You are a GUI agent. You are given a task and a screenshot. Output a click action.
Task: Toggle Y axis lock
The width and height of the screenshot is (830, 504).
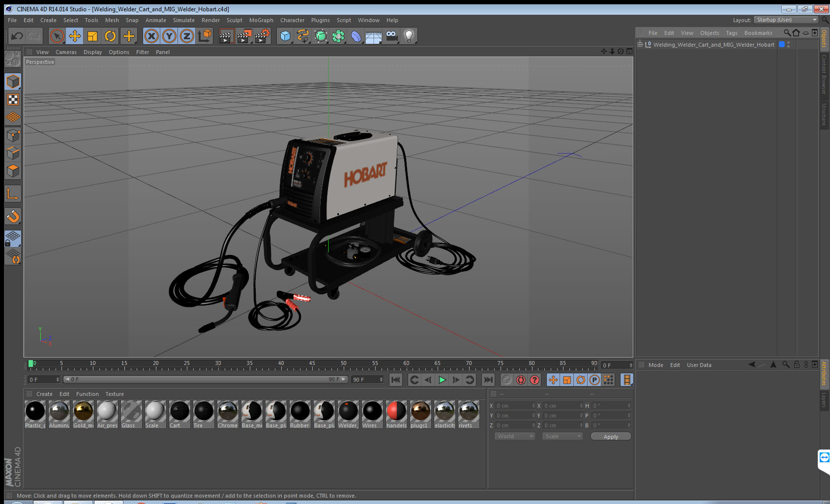click(x=169, y=36)
